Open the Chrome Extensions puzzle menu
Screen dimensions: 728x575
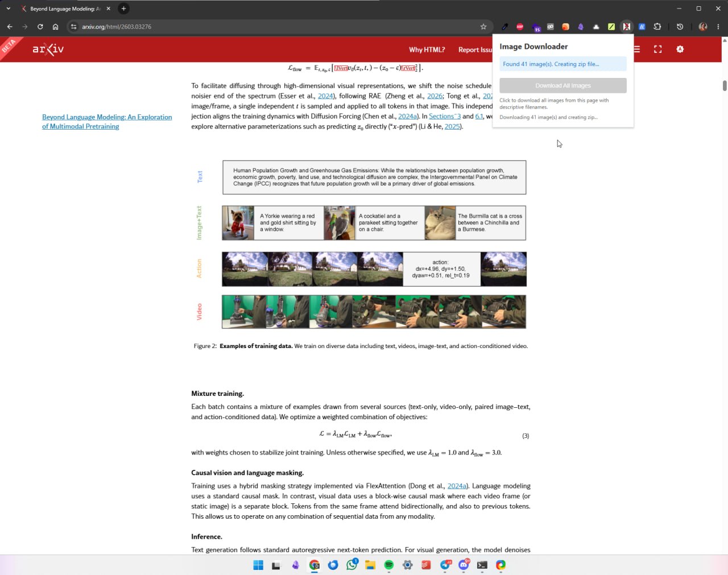(657, 27)
